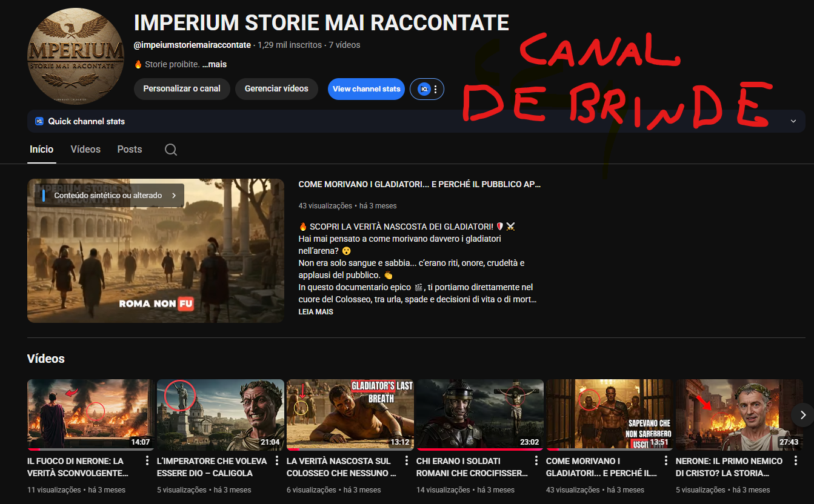Screen dimensions: 814x504
Task: Switch to the Início tab
Action: (42, 150)
